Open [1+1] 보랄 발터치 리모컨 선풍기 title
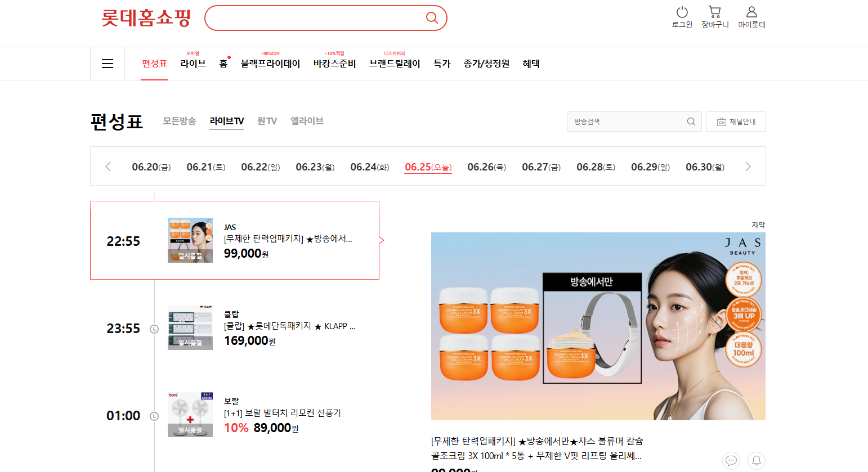868x472 pixels. click(283, 413)
